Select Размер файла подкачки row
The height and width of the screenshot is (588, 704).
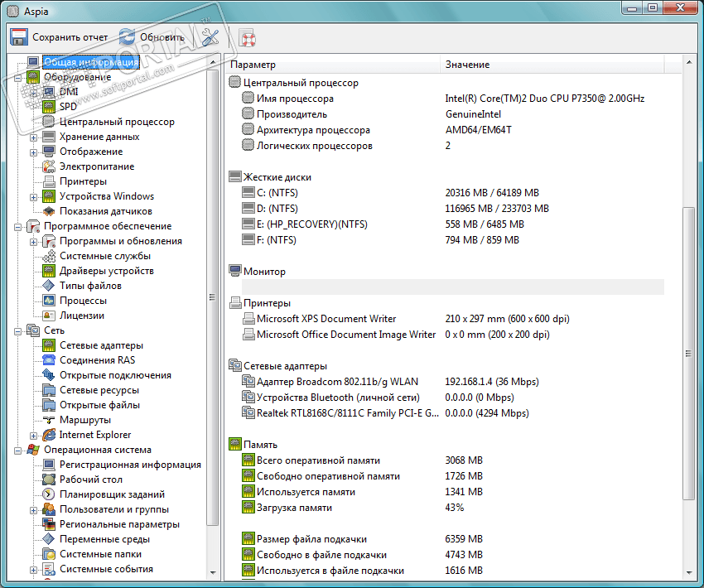[x=452, y=538]
